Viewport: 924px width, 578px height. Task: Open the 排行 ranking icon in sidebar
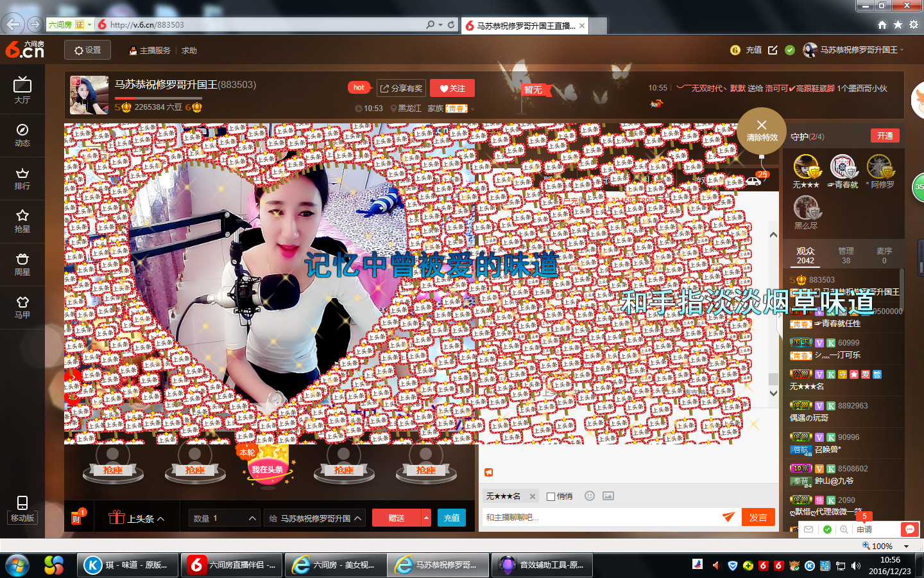[x=22, y=179]
